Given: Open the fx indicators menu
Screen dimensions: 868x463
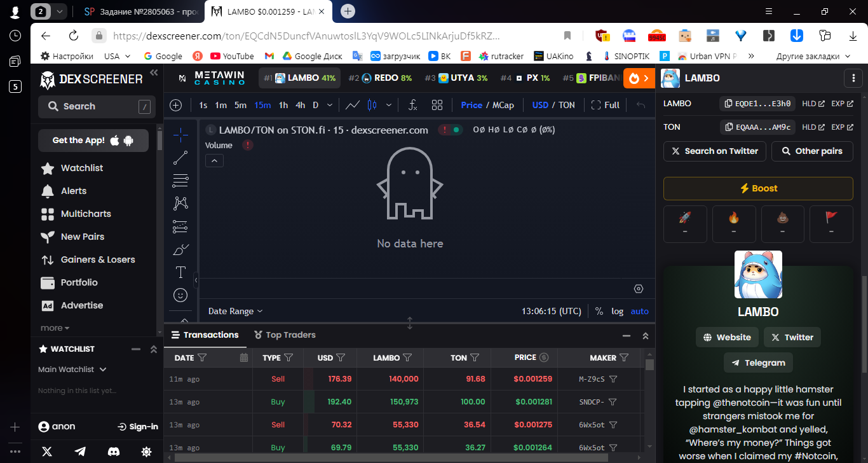Looking at the screenshot, I should pos(412,105).
